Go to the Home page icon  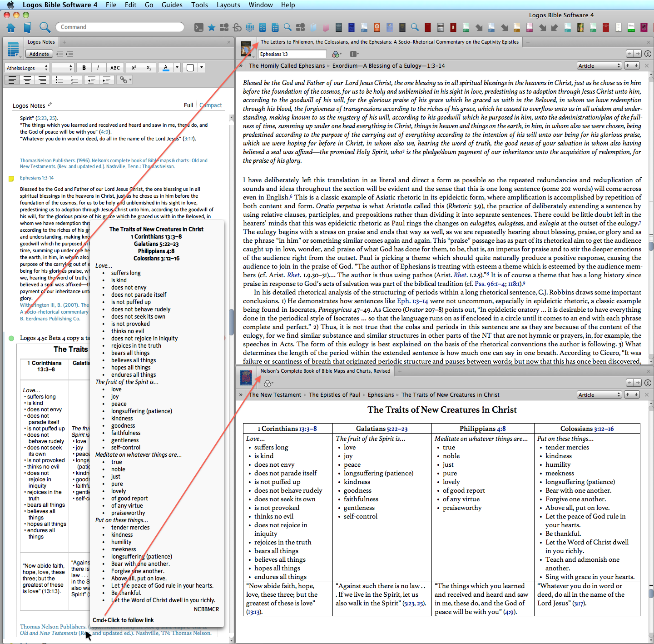pos(11,27)
